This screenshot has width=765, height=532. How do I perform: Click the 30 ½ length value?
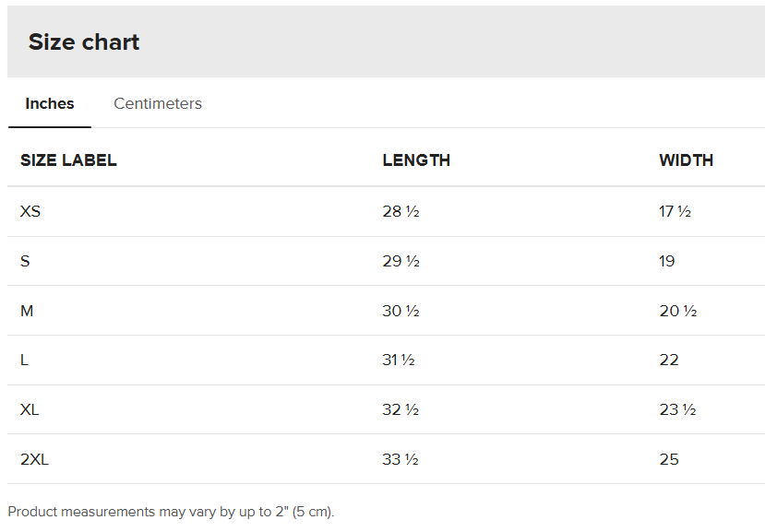(x=400, y=311)
